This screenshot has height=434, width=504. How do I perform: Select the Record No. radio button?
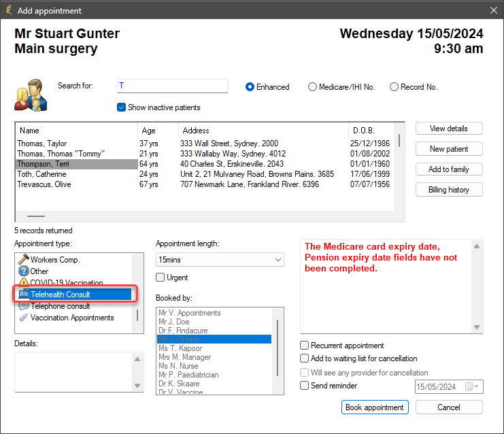coord(394,87)
